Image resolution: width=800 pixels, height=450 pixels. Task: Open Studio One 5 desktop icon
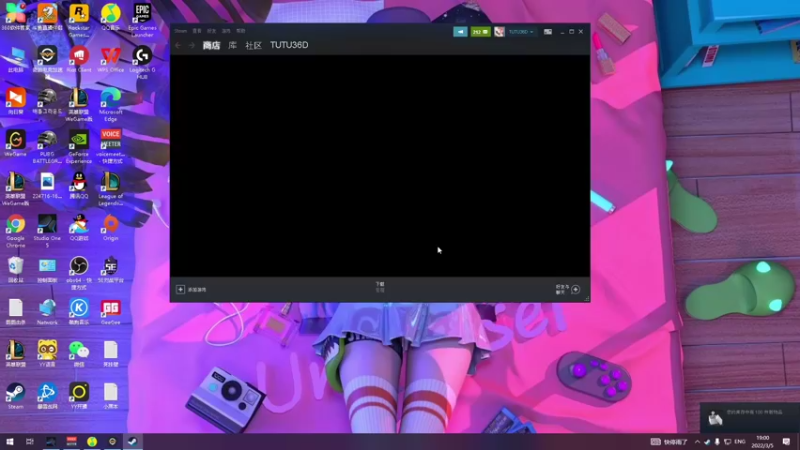[47, 231]
